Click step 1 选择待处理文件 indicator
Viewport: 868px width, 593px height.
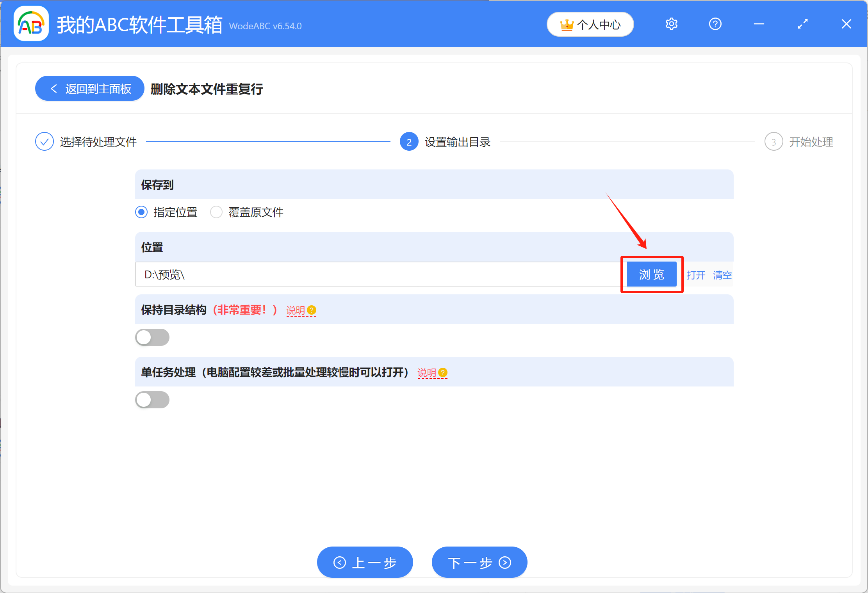44,141
